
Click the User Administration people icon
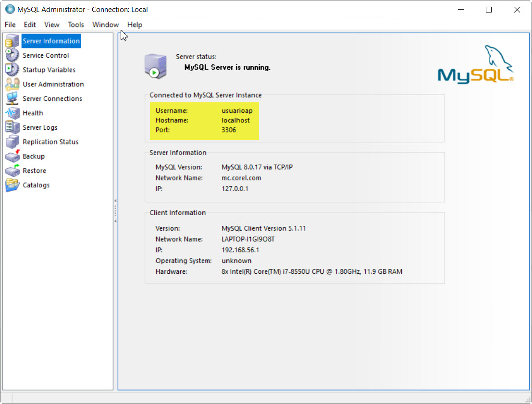(x=12, y=84)
